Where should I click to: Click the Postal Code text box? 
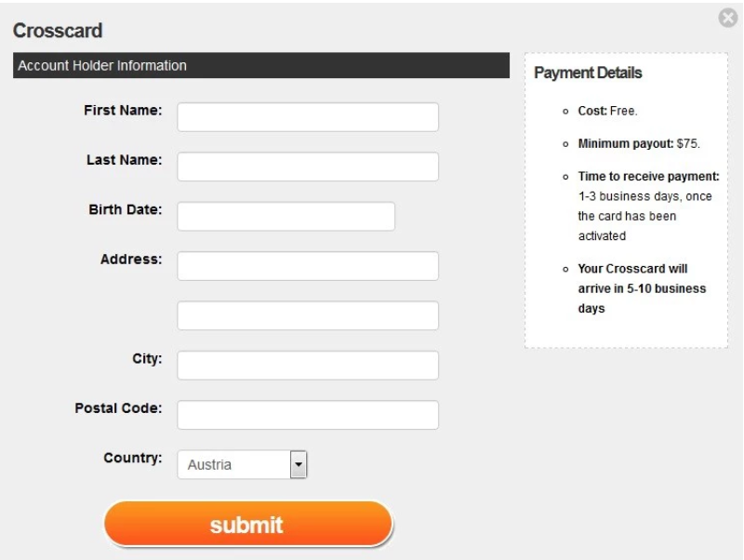point(308,415)
